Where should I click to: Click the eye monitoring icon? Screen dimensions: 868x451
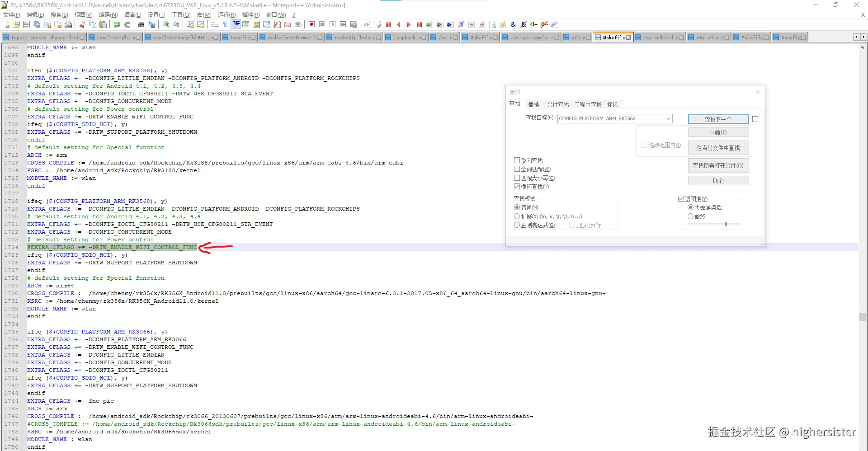click(298, 24)
